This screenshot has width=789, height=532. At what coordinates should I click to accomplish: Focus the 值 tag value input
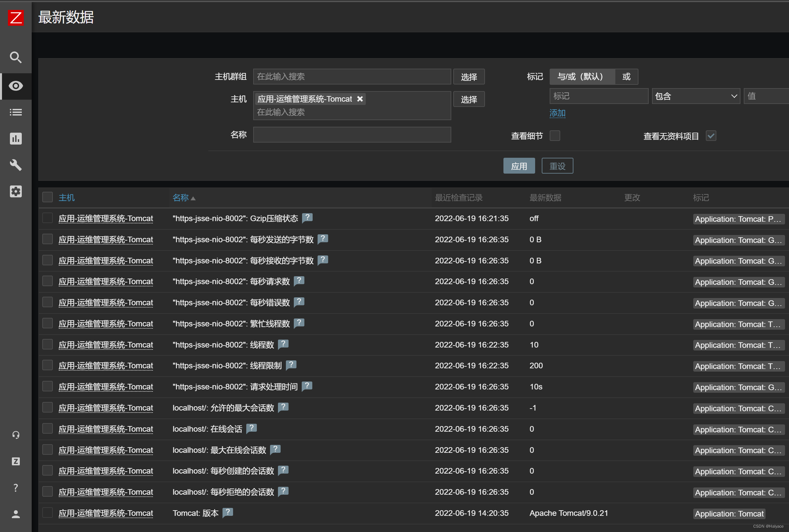tap(766, 96)
